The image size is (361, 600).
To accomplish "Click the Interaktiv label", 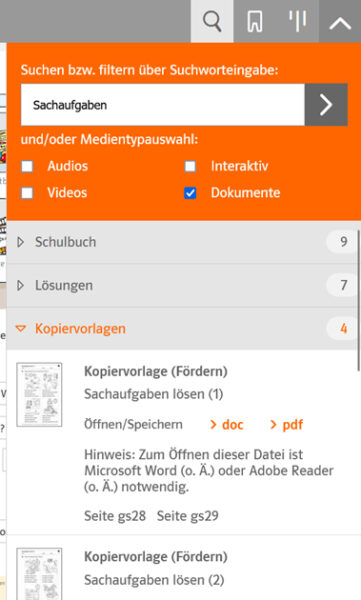I will click(239, 166).
